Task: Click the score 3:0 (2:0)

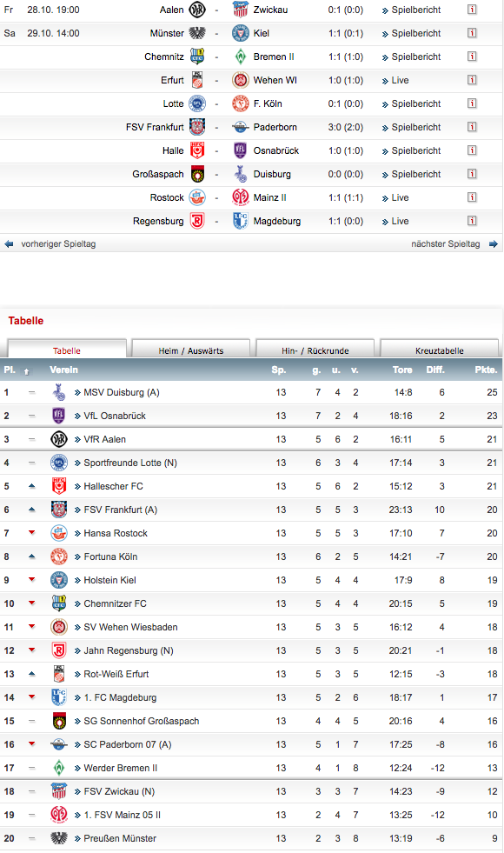Action: [346, 127]
